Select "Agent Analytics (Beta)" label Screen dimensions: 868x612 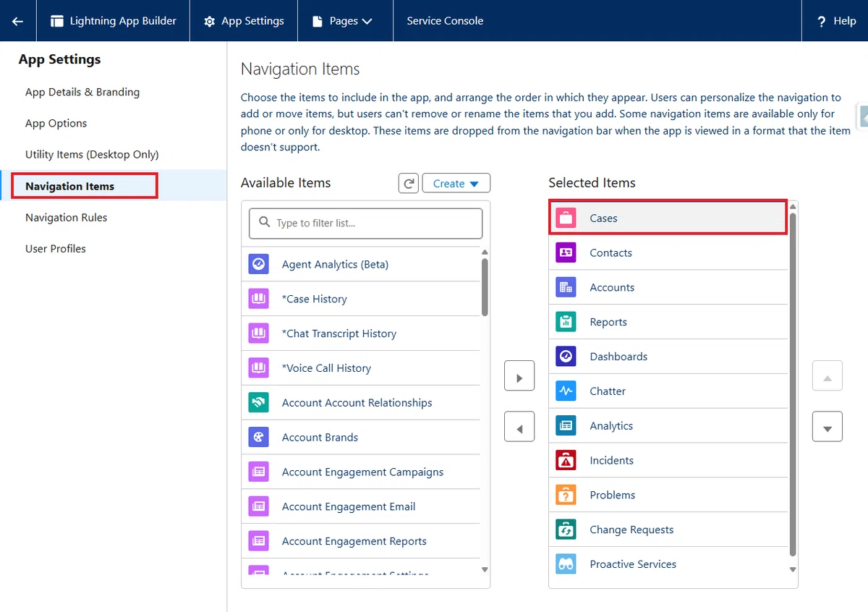point(335,264)
